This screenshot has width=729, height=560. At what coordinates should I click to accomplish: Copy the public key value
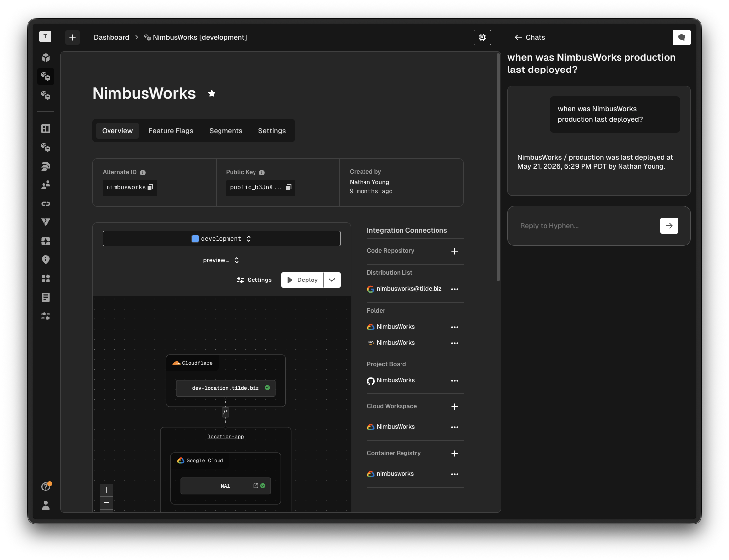click(289, 187)
